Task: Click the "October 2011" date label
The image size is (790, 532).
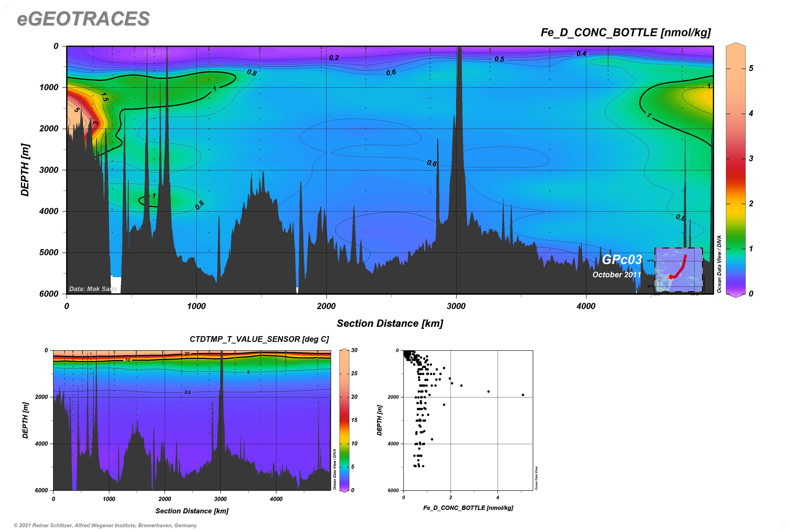Action: click(617, 274)
